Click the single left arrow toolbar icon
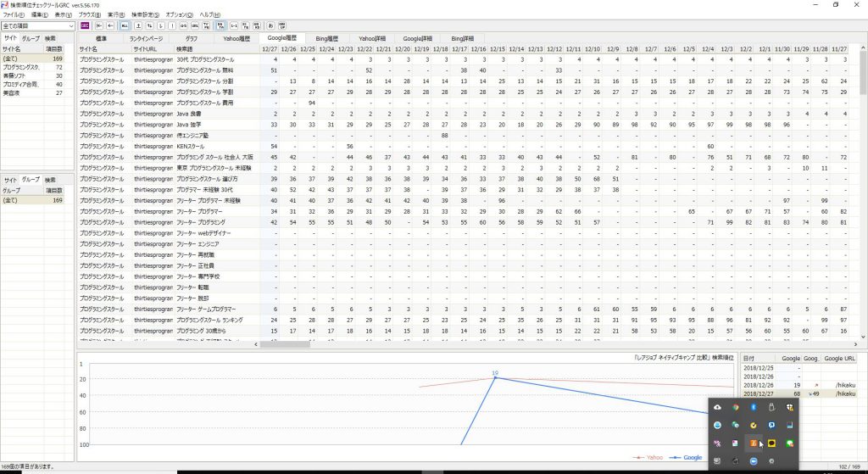The image size is (868, 474). pyautogui.click(x=110, y=25)
